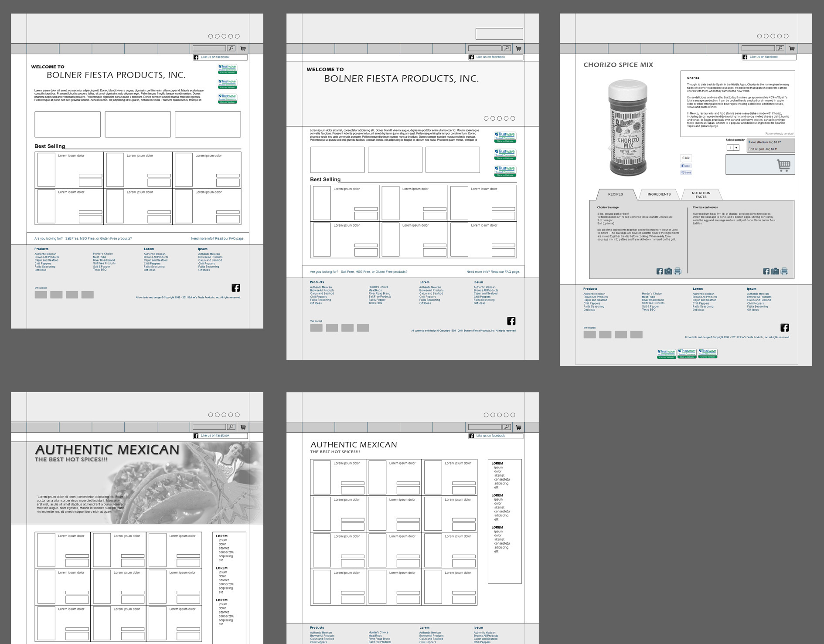Click the 'Chorizo con Huevos' recipe heading
Viewport: 824px width, 644px height.
705,207
